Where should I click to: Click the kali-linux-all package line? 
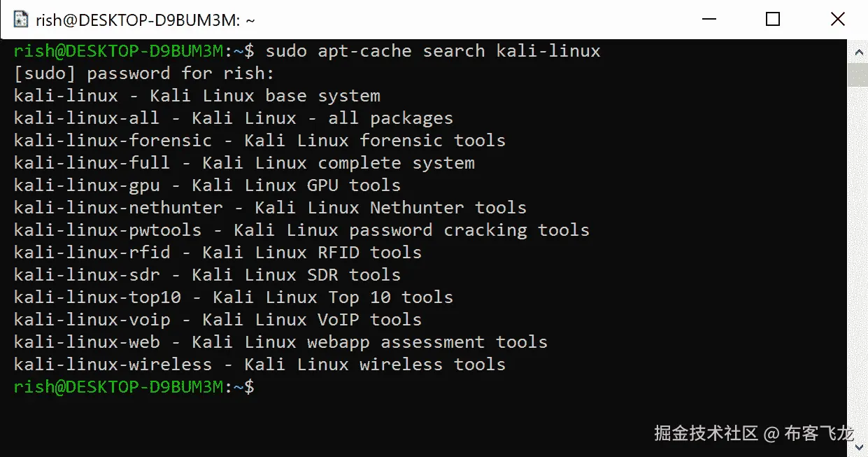point(234,118)
